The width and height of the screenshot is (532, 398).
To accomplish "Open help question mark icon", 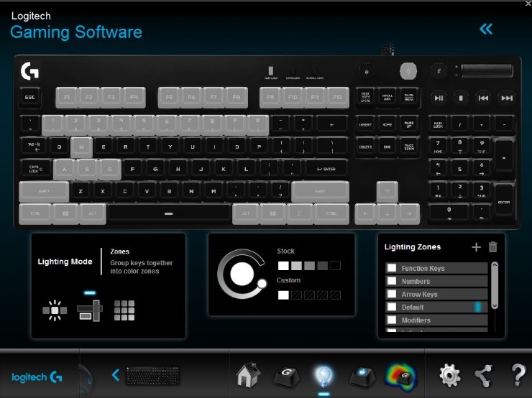I will pos(518,375).
